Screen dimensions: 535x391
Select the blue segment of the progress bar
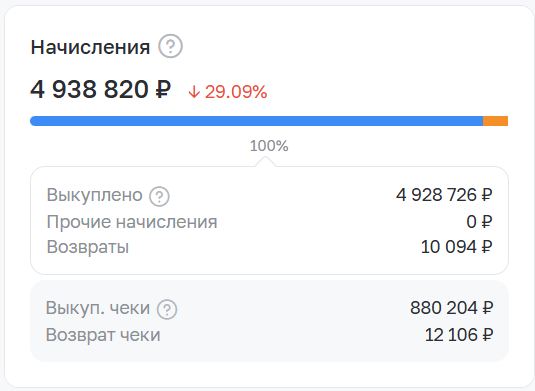coord(257,121)
